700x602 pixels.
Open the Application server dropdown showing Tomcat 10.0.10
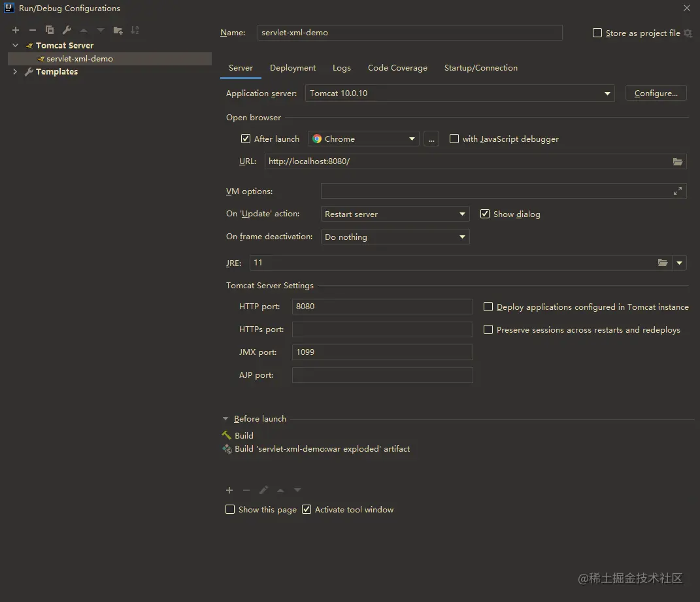[x=460, y=93]
